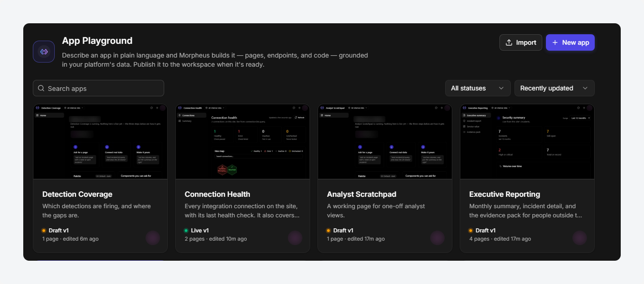The height and width of the screenshot is (284, 644).
Task: Select the Executive Reporting card title
Action: point(505,194)
